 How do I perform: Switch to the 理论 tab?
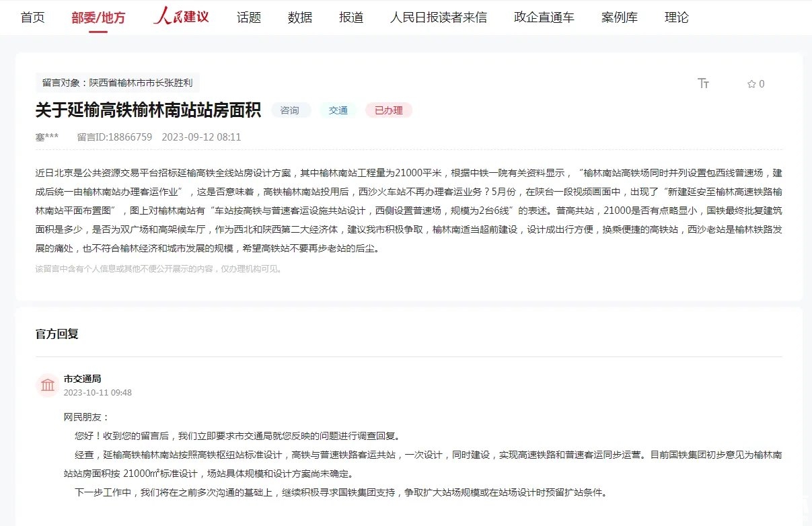click(x=677, y=17)
